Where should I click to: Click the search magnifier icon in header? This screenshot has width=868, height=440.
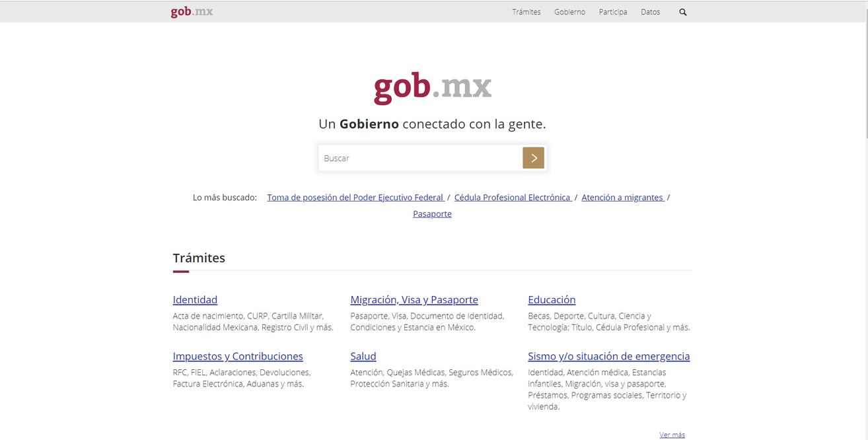(682, 12)
